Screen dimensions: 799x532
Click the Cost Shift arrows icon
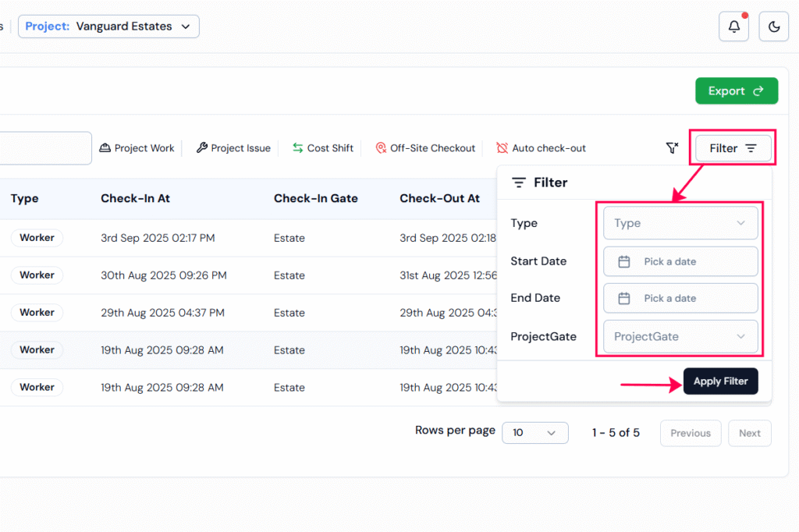(298, 148)
